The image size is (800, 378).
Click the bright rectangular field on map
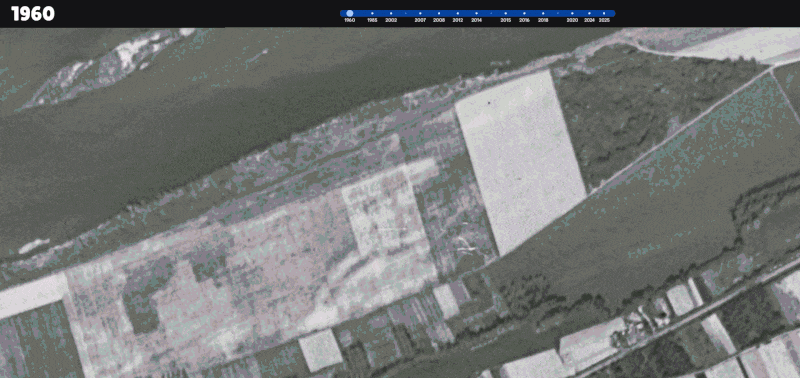click(520, 162)
